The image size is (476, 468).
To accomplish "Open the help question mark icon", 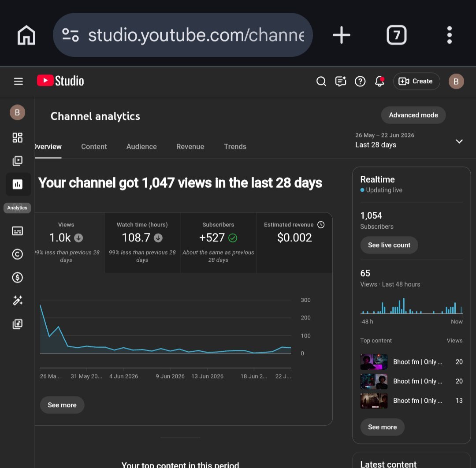I will tap(360, 82).
